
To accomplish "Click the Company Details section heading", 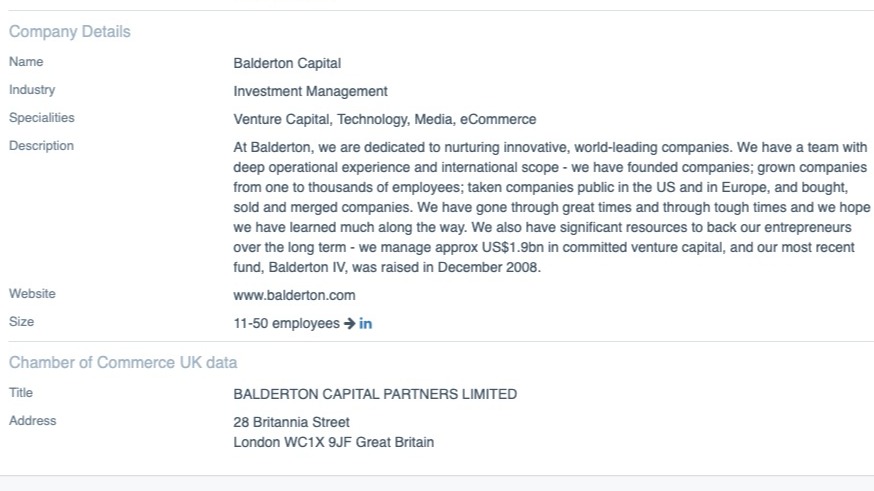I will (70, 32).
